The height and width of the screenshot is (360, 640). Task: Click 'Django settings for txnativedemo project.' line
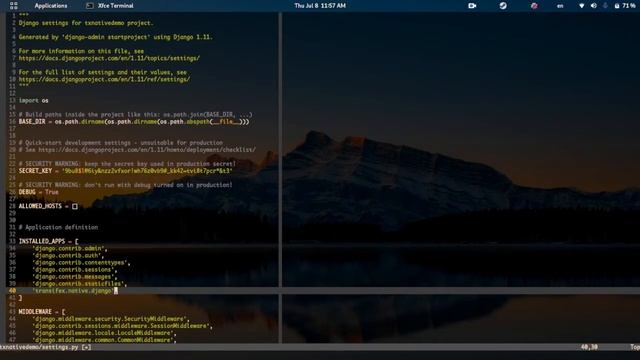coord(86,23)
